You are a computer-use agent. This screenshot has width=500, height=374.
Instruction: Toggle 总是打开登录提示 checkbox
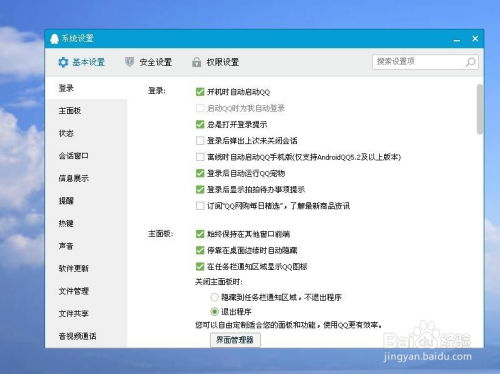coord(200,124)
